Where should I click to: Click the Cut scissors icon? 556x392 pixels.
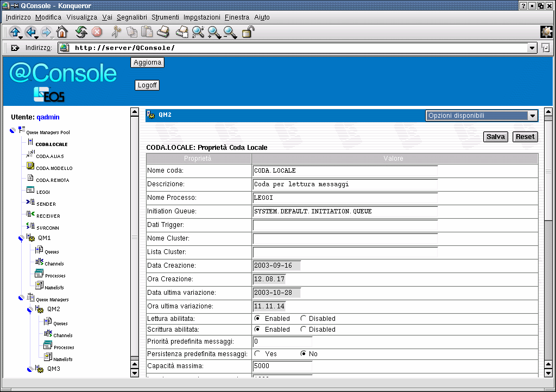pos(116,33)
